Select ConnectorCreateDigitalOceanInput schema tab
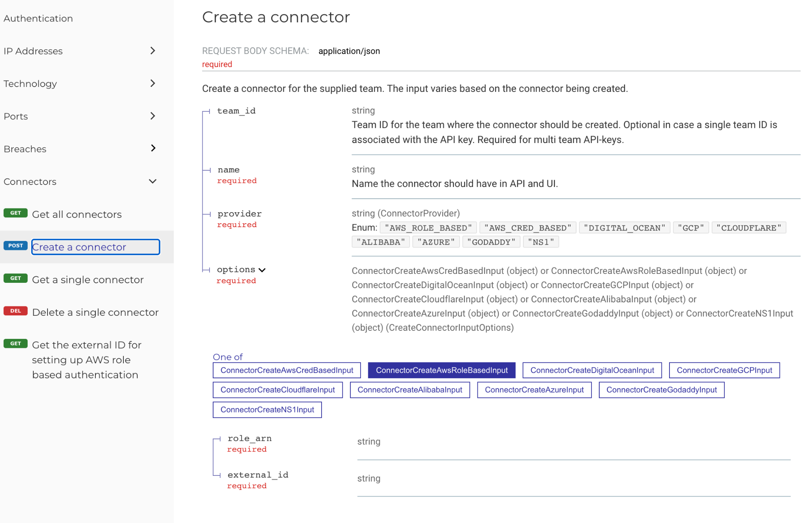This screenshot has height=523, width=812. click(592, 370)
